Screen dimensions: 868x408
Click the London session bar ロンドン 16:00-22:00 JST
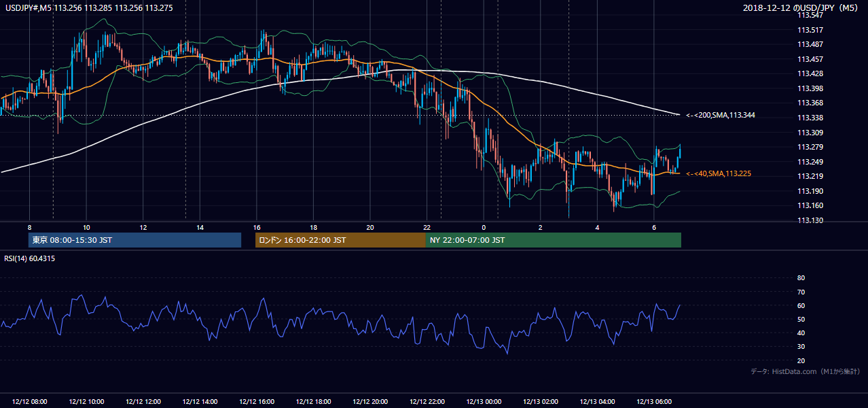pos(340,240)
